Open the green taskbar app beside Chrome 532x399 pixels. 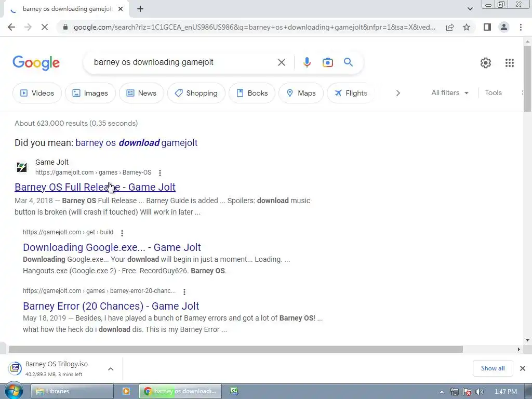[x=234, y=391]
